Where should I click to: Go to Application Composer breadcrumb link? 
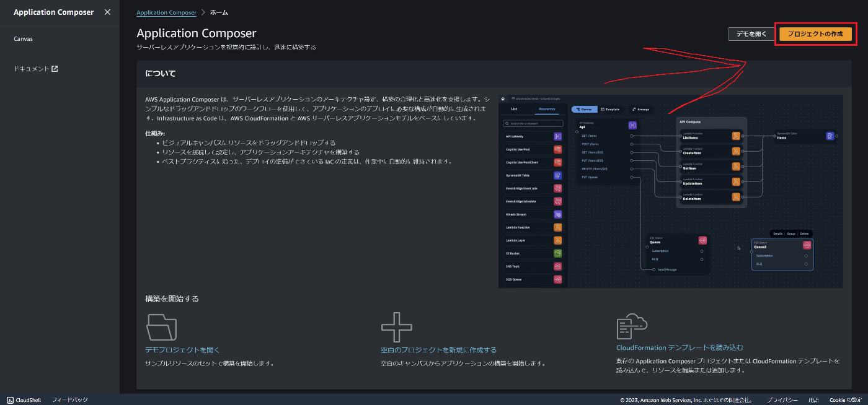[x=166, y=12]
